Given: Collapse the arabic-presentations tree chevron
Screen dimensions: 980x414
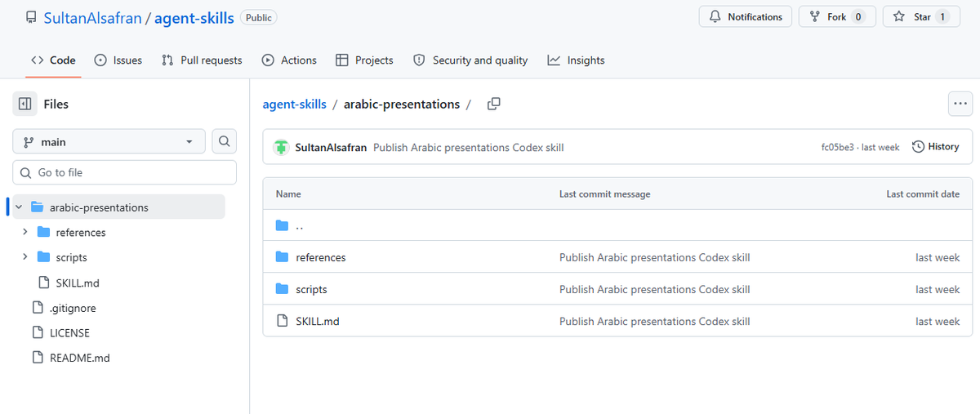Looking at the screenshot, I should (x=18, y=207).
